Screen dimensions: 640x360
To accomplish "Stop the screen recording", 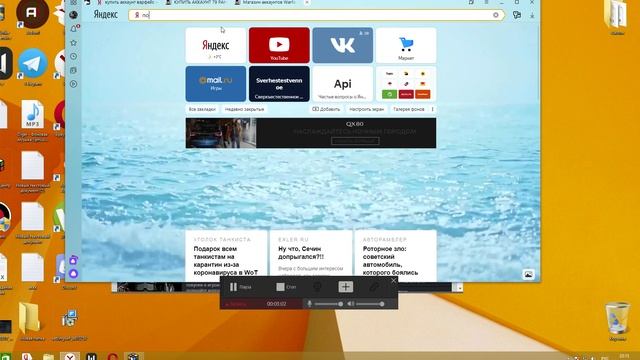I will click(286, 287).
